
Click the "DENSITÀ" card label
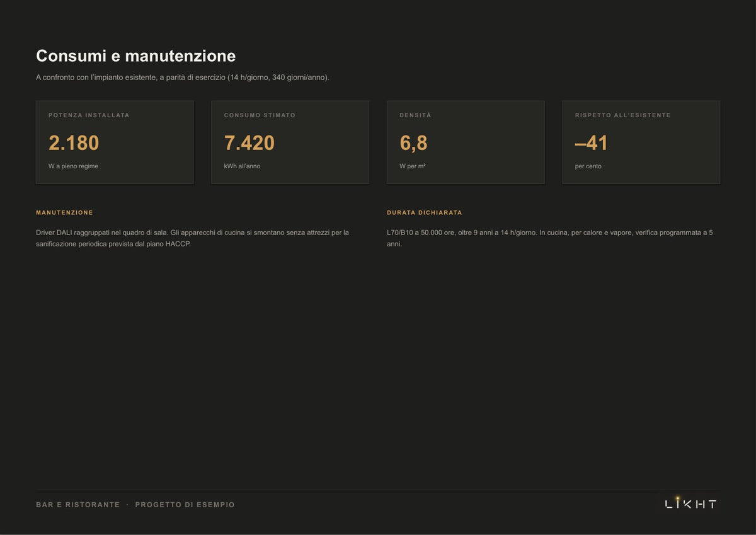[x=415, y=115]
